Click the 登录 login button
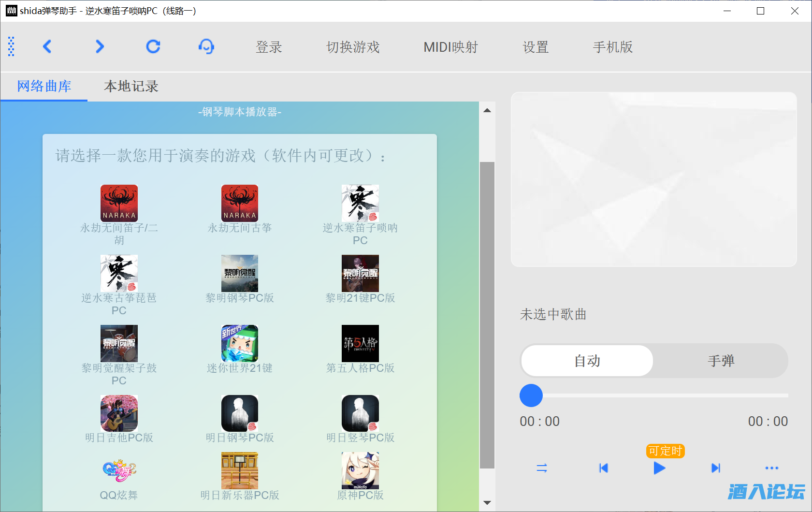 click(269, 47)
